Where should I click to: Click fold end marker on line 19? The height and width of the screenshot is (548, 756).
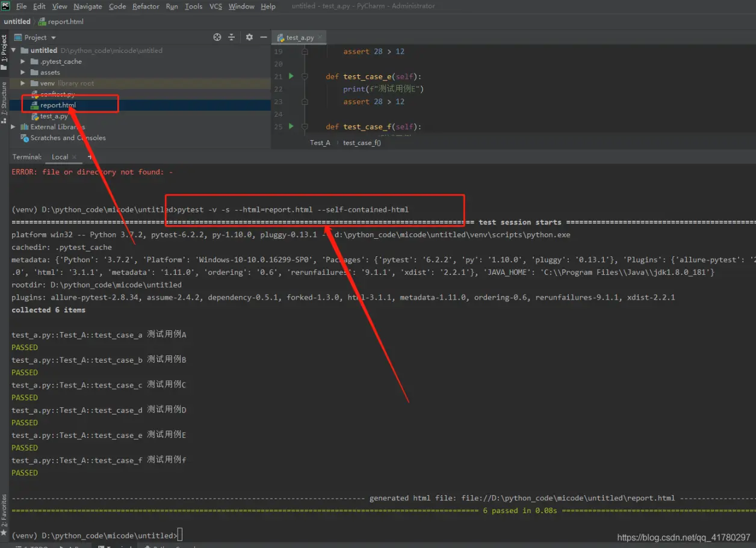305,52
